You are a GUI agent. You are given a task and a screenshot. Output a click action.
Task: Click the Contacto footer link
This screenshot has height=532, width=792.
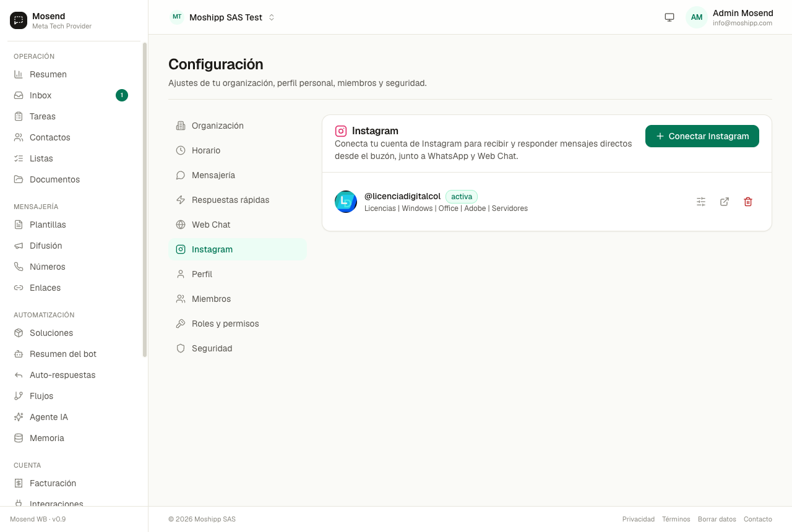758,519
